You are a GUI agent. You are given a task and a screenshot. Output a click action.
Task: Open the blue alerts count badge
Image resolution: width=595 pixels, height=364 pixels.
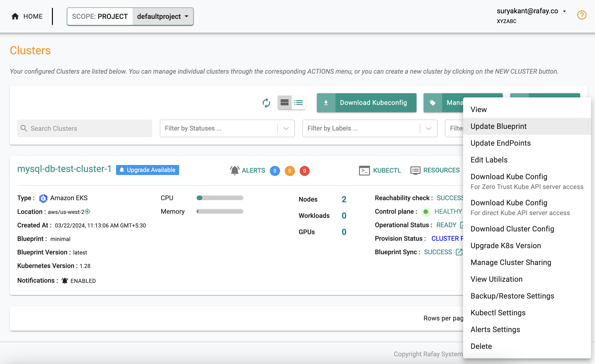click(x=275, y=171)
